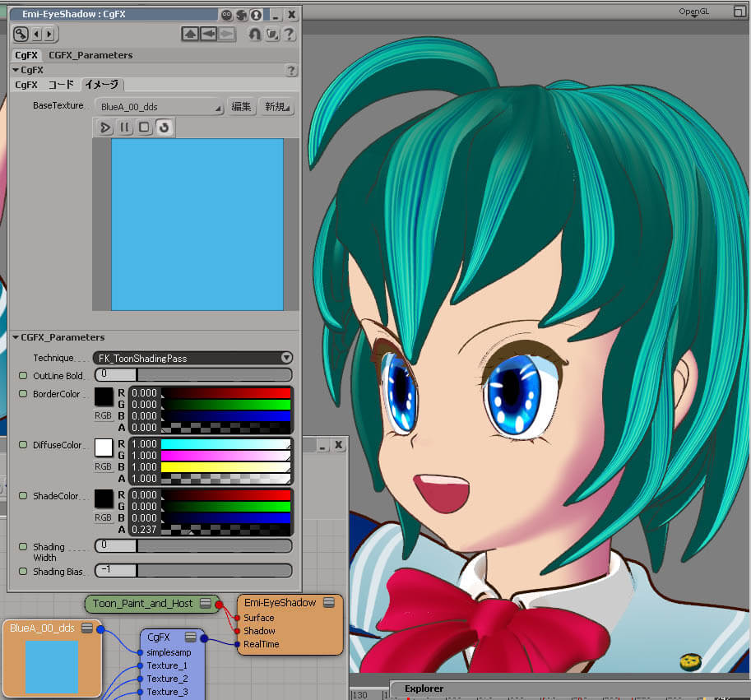Open the Technique dropdown FK_ToonShadingPass
Image resolution: width=751 pixels, height=700 pixels.
[193, 358]
